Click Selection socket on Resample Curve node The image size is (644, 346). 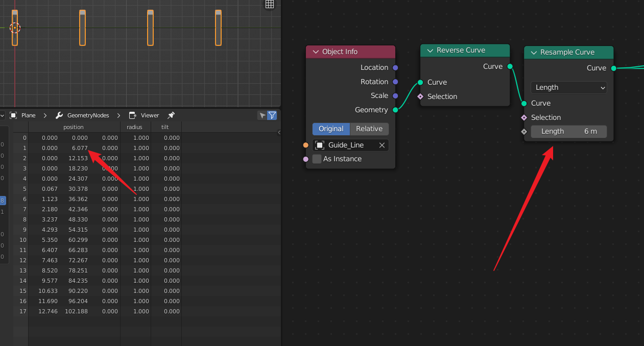pyautogui.click(x=524, y=117)
